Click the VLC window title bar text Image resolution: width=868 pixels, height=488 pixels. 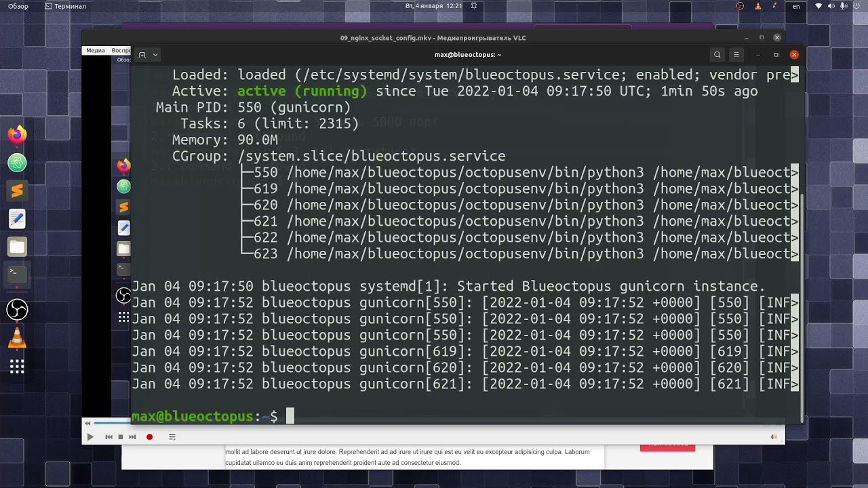(433, 38)
